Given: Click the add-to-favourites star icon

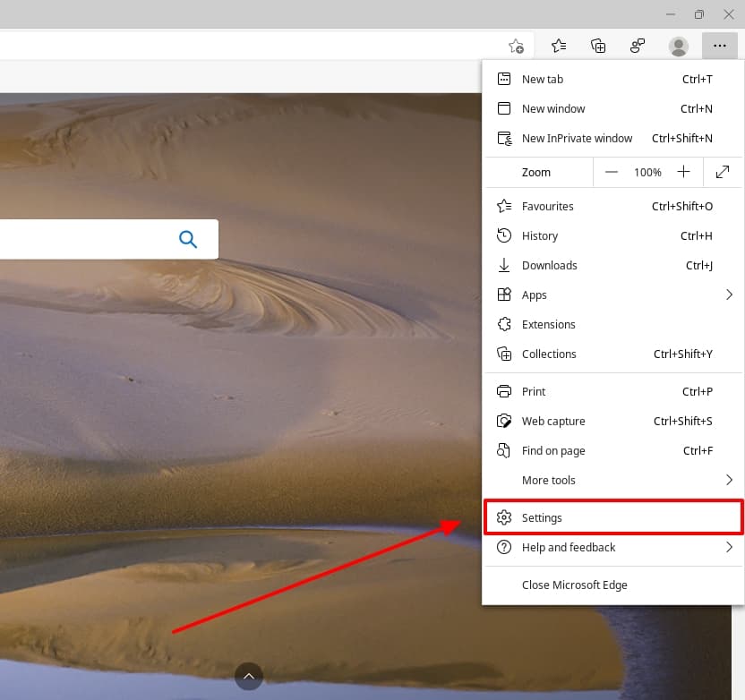Looking at the screenshot, I should click(516, 46).
